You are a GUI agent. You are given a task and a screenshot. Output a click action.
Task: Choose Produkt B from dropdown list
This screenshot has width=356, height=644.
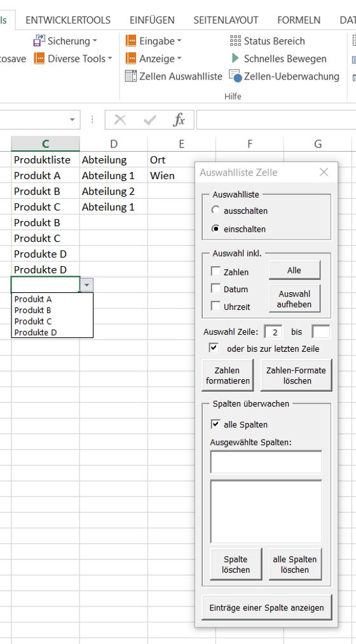click(x=52, y=310)
